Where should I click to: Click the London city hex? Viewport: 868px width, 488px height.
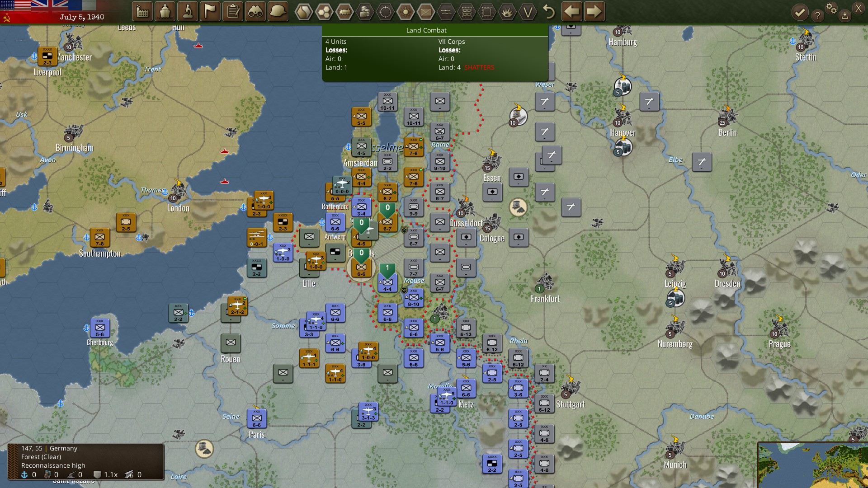point(178,192)
